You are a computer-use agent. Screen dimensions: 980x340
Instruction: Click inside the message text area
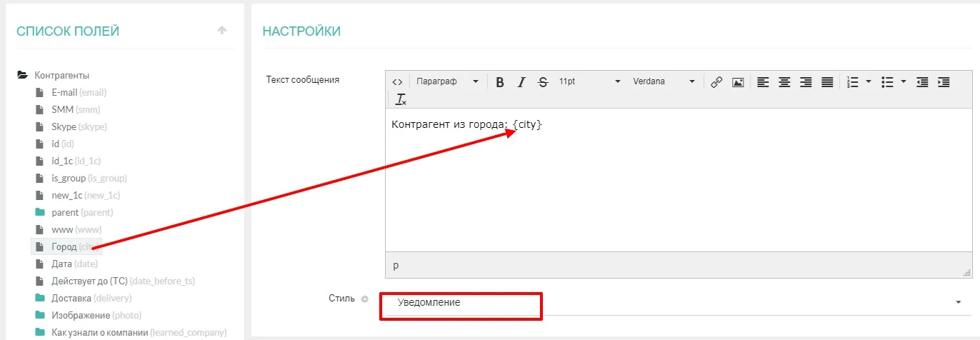tap(677, 186)
